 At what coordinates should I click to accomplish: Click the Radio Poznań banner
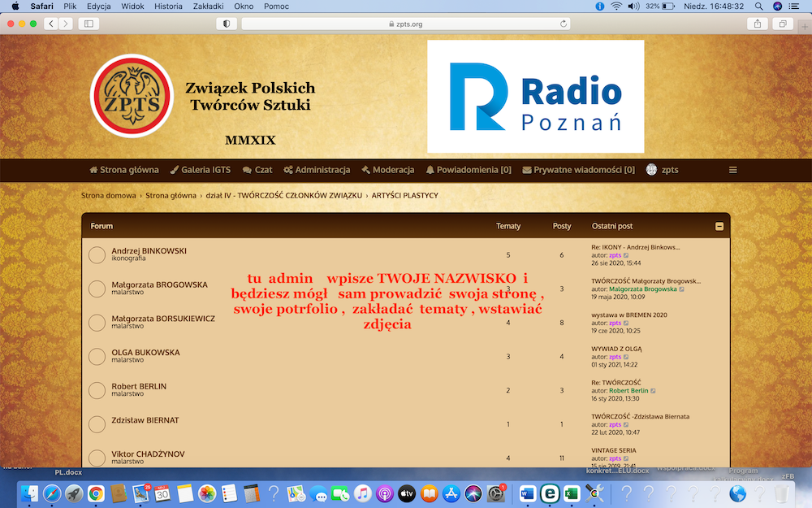coord(535,97)
